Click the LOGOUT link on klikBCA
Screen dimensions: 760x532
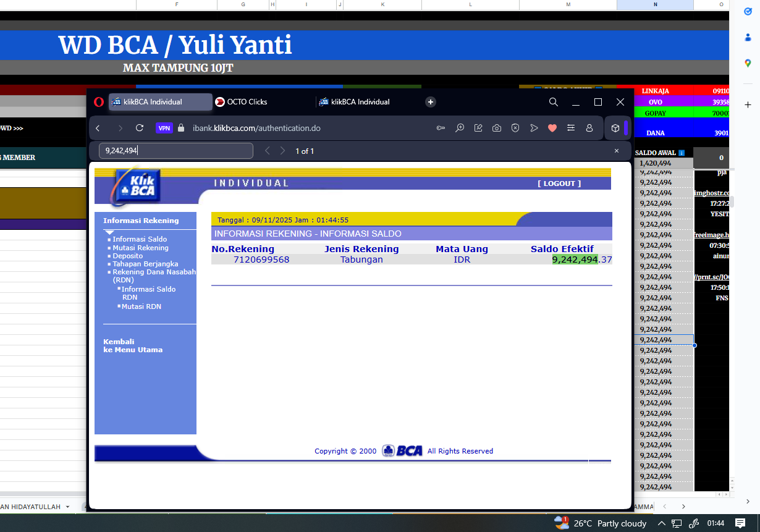coord(559,184)
